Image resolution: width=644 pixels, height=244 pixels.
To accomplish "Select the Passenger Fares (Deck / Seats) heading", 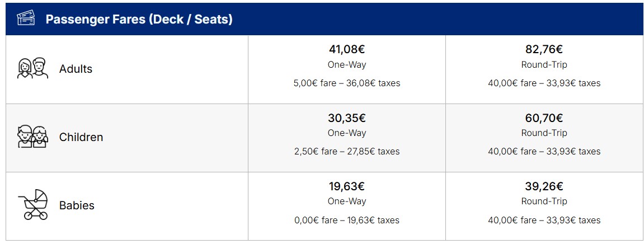I will pos(139,19).
